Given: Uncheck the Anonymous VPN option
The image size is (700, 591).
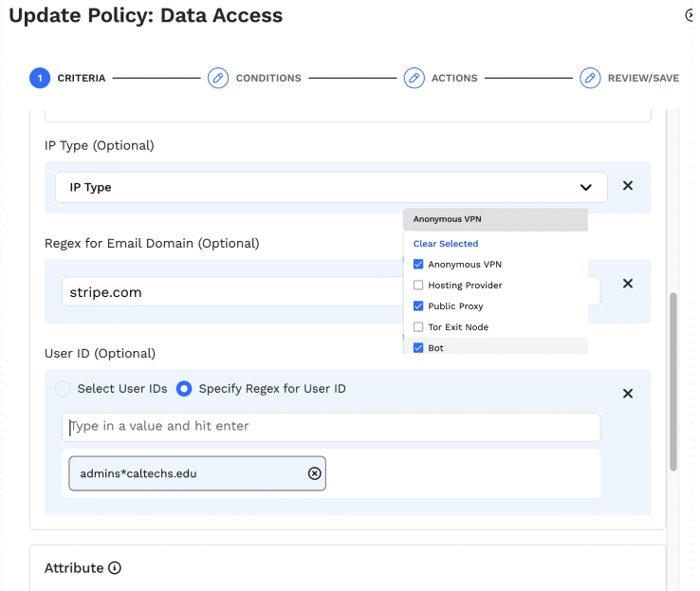Looking at the screenshot, I should 418,265.
